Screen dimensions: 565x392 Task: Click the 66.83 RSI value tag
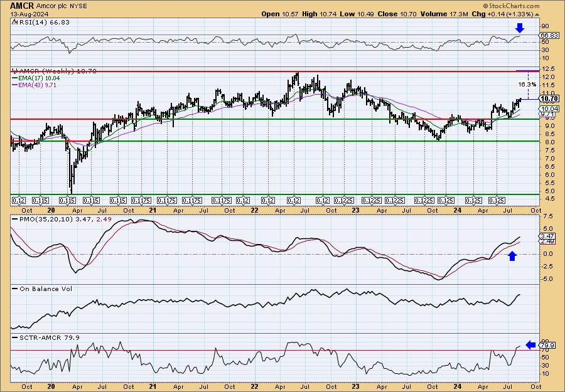coord(549,35)
